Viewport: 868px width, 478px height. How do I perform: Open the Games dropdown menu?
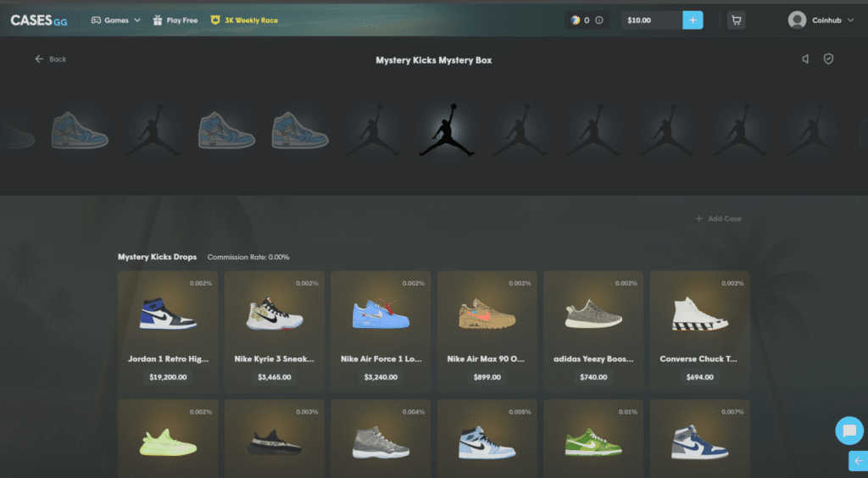point(115,20)
